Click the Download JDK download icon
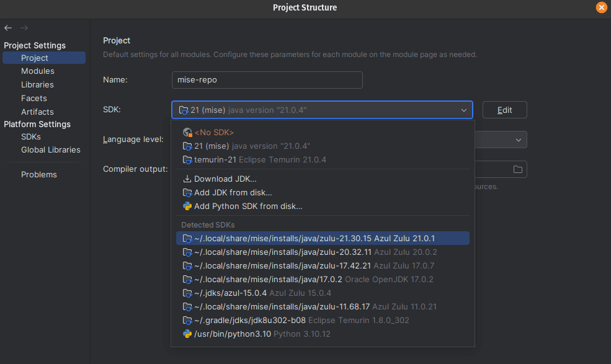This screenshot has width=611, height=364. [187, 179]
